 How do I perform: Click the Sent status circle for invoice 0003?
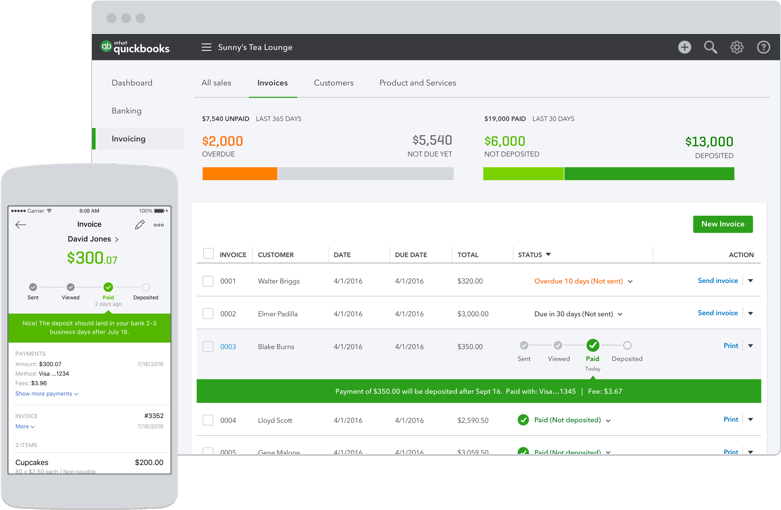tap(524, 345)
